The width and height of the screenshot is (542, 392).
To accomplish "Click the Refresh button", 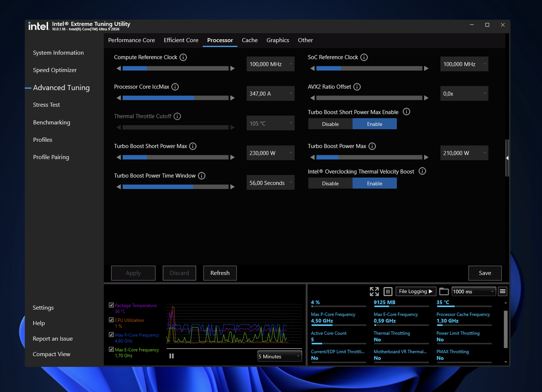I will (220, 273).
